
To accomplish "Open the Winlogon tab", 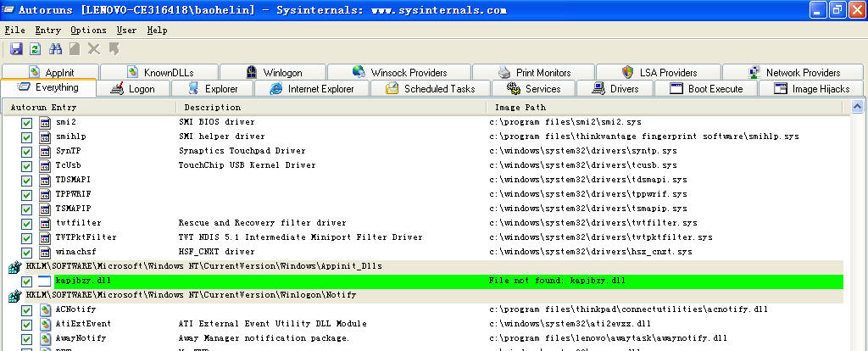I will 274,73.
